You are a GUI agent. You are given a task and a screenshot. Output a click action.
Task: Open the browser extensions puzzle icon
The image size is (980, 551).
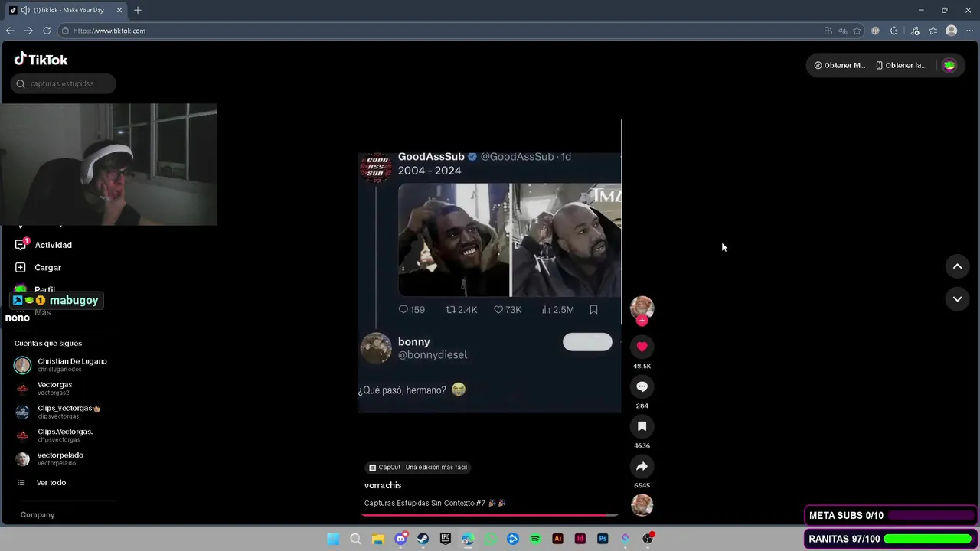(x=893, y=31)
